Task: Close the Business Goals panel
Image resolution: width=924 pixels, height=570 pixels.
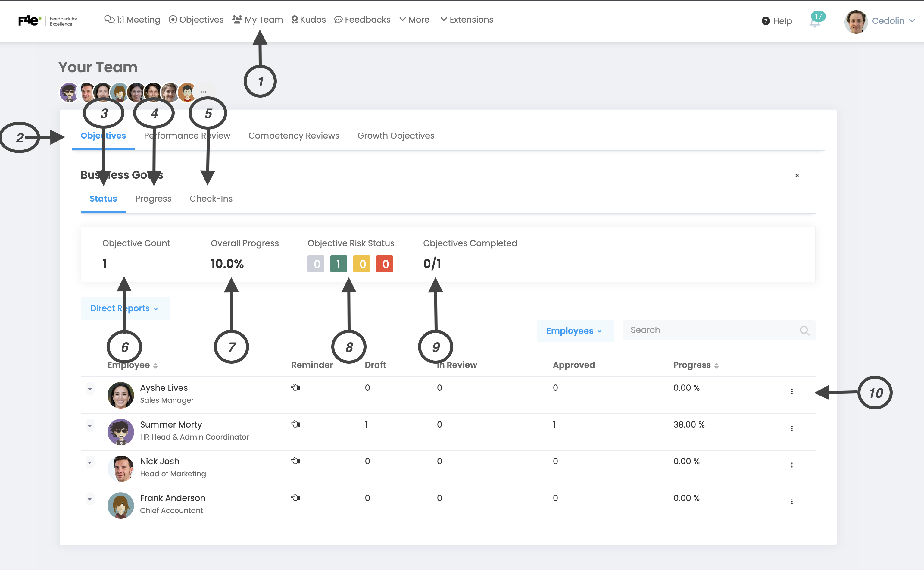Action: pyautogui.click(x=797, y=175)
